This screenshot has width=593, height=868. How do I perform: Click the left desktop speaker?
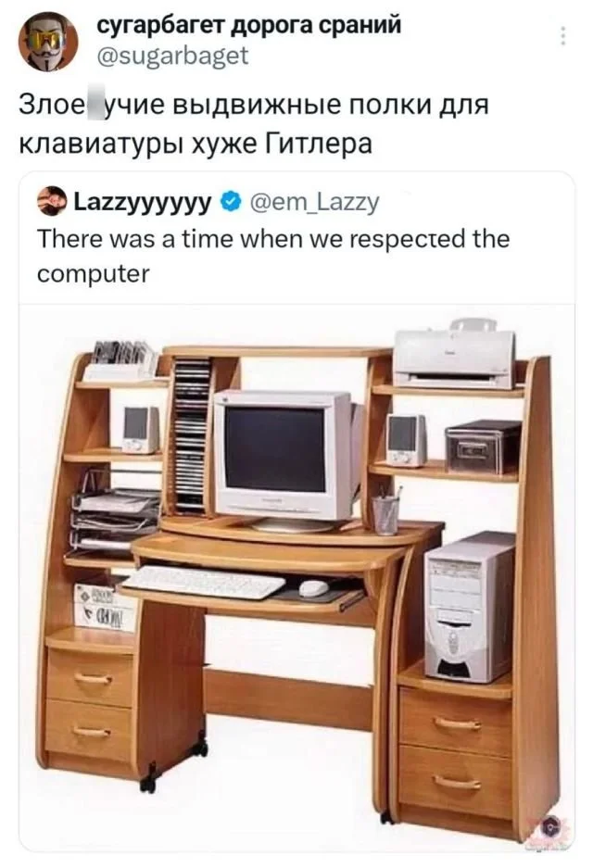pos(141,430)
